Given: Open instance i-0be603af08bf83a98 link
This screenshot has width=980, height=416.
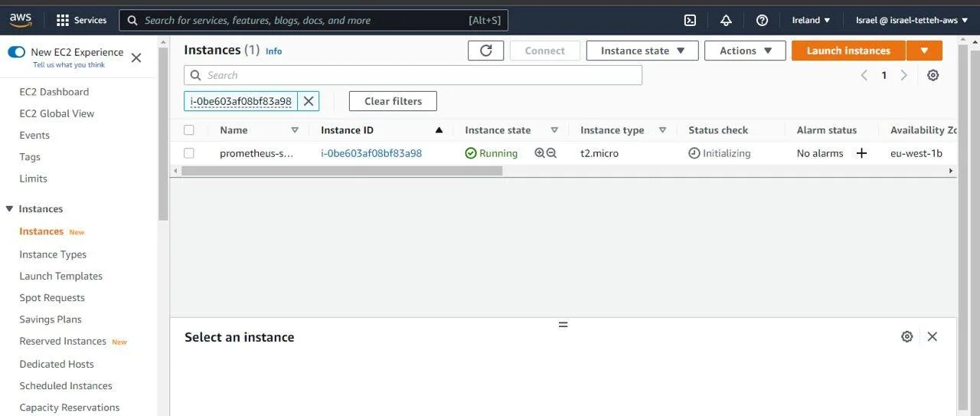Looking at the screenshot, I should (x=371, y=153).
